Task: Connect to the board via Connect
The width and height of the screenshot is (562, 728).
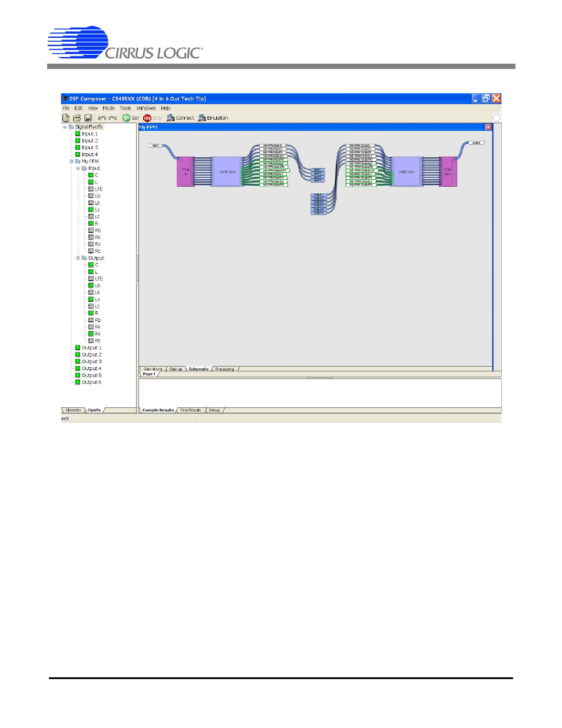Action: point(180,118)
